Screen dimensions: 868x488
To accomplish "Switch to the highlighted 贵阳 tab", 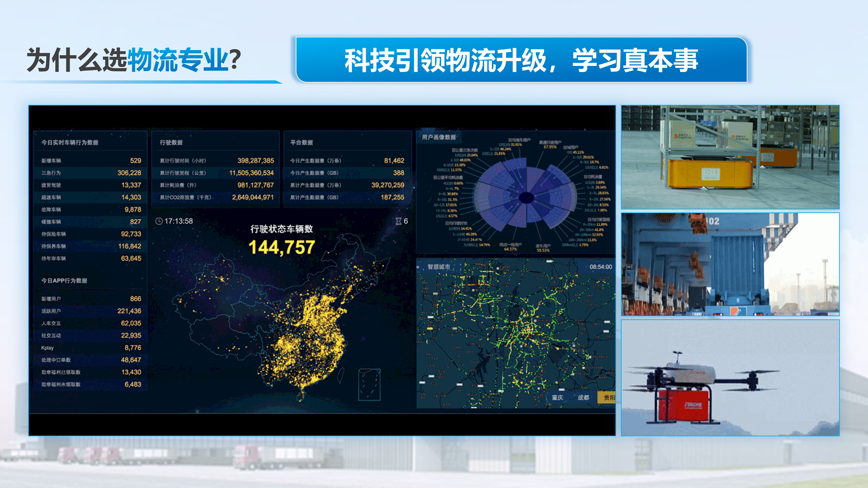I will click(607, 397).
